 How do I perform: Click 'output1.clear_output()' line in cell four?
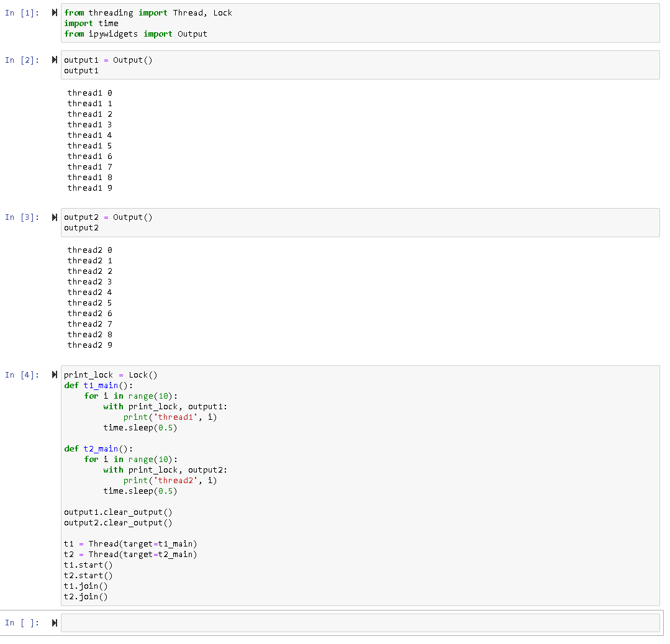118,512
